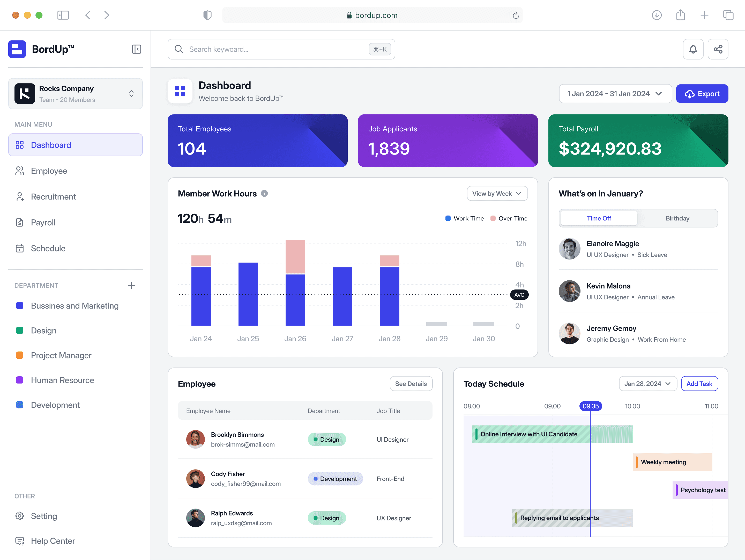Open the Recruitment menu item
This screenshot has width=745, height=560.
[53, 197]
